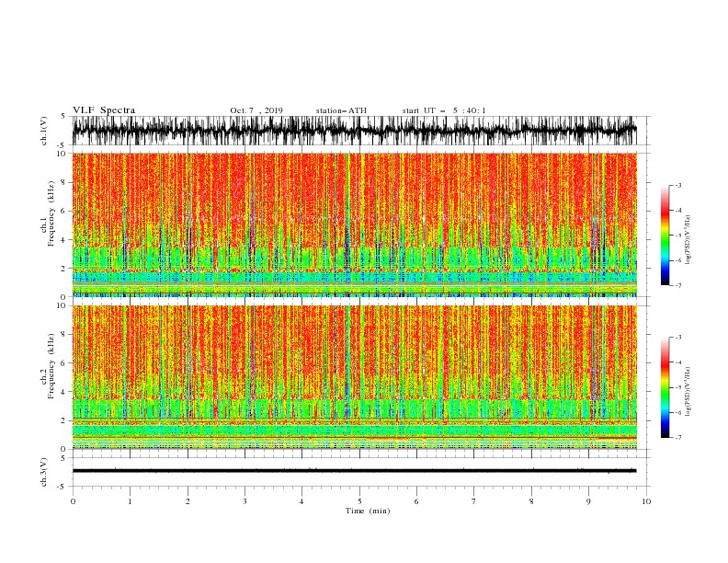
Task: Click the '10' kHz tick on ch.2 frequency axis
Action: tap(62, 305)
